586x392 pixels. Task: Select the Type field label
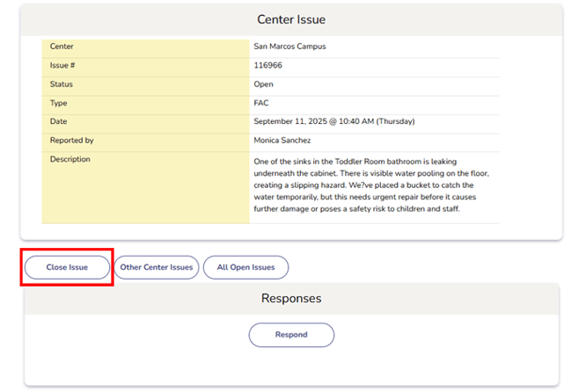[x=60, y=103]
